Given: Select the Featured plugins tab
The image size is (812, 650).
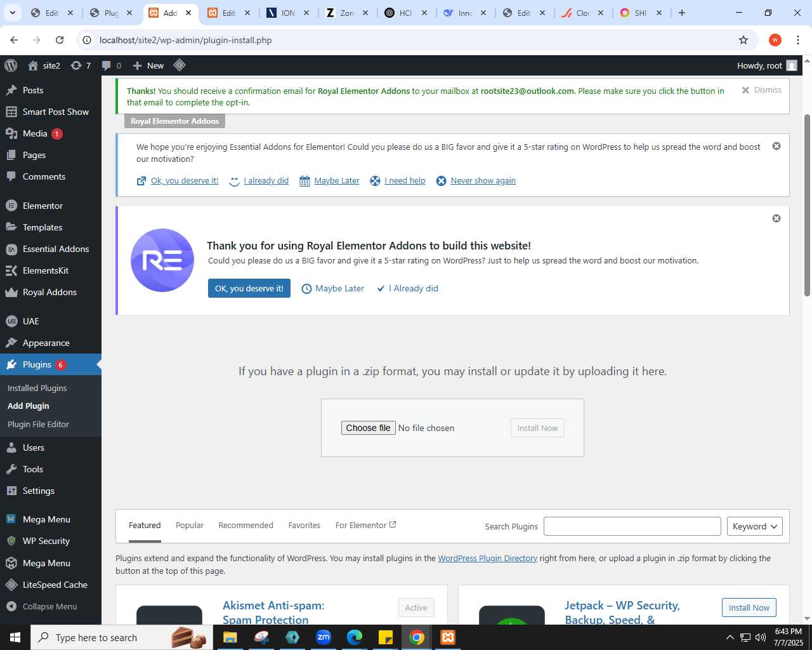Looking at the screenshot, I should point(145,526).
